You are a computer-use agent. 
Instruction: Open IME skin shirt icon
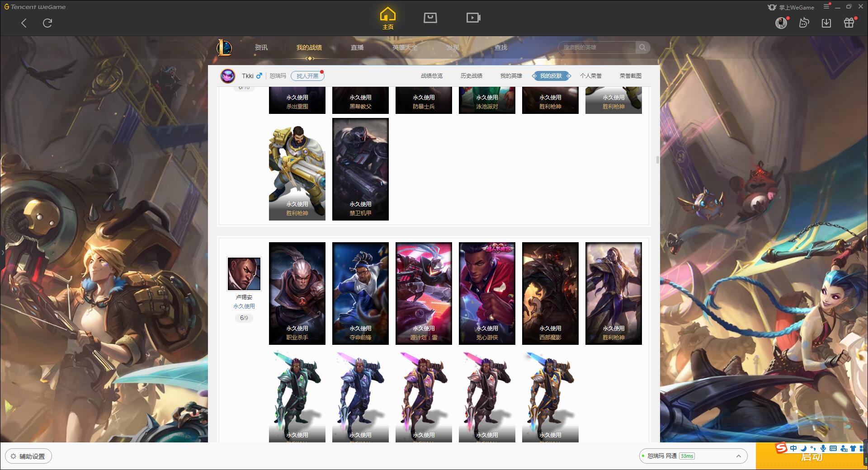[x=853, y=448]
